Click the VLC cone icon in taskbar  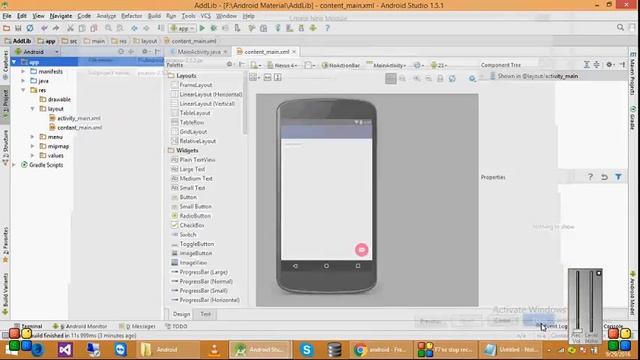click(214, 350)
